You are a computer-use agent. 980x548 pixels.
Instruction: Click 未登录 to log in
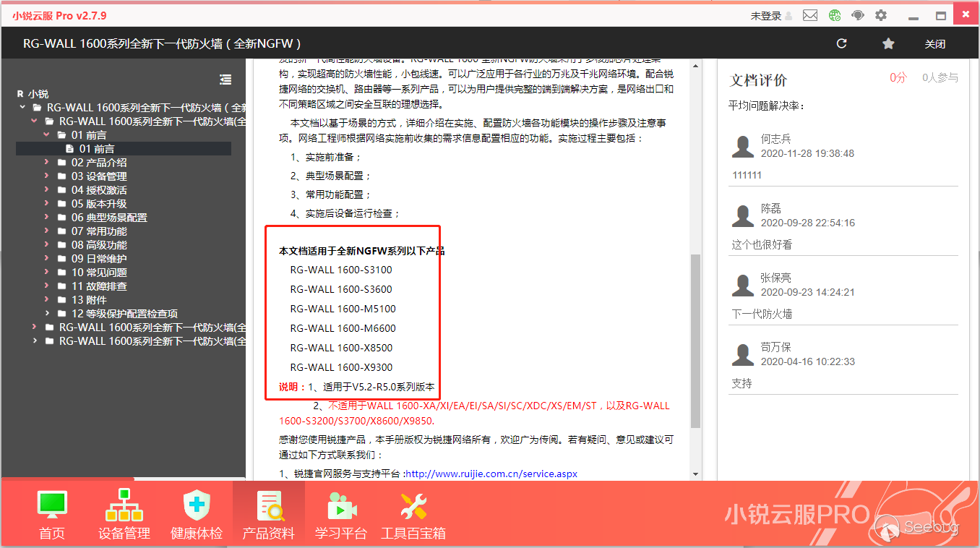766,16
